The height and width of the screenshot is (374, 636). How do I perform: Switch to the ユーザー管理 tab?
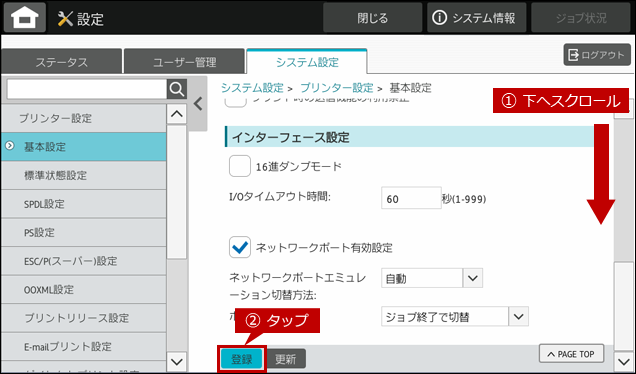point(184,62)
